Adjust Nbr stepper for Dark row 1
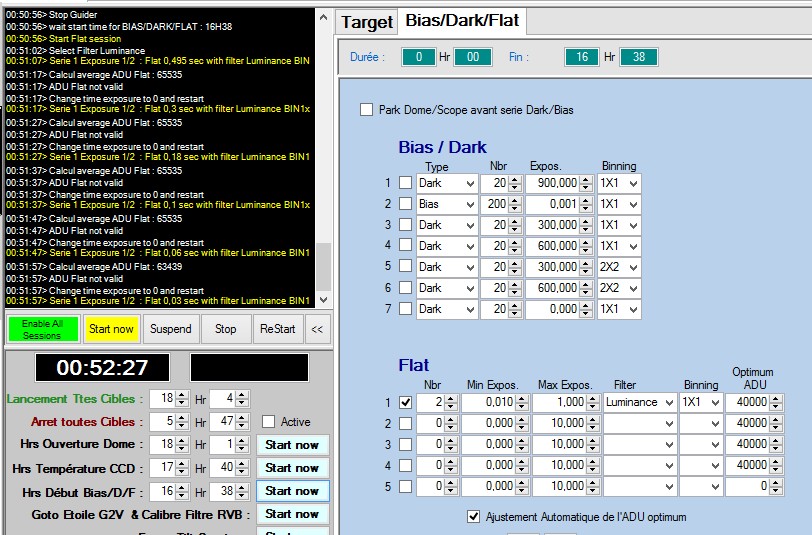The width and height of the screenshot is (812, 535). pos(515,183)
